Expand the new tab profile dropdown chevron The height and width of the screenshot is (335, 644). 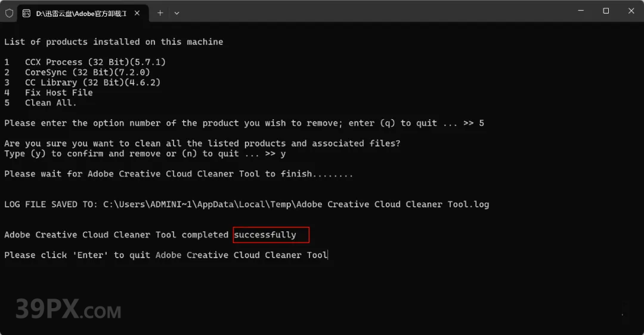click(177, 13)
